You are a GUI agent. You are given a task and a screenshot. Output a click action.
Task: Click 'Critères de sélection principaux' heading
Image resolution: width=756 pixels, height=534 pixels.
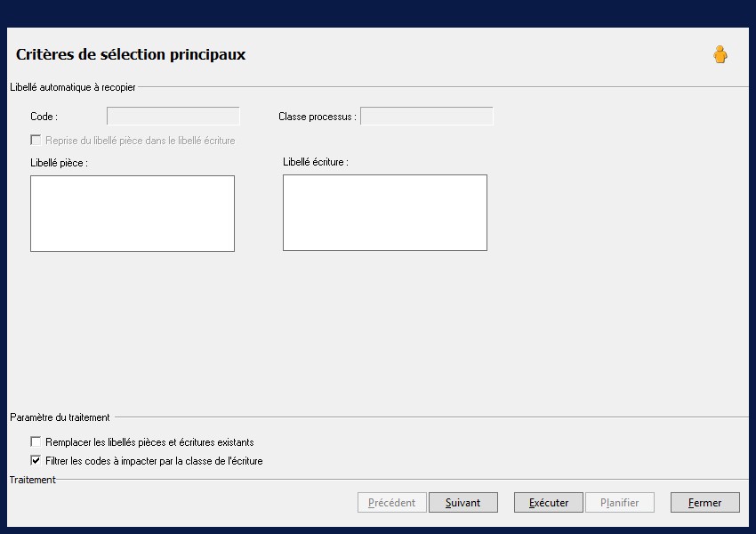[131, 54]
